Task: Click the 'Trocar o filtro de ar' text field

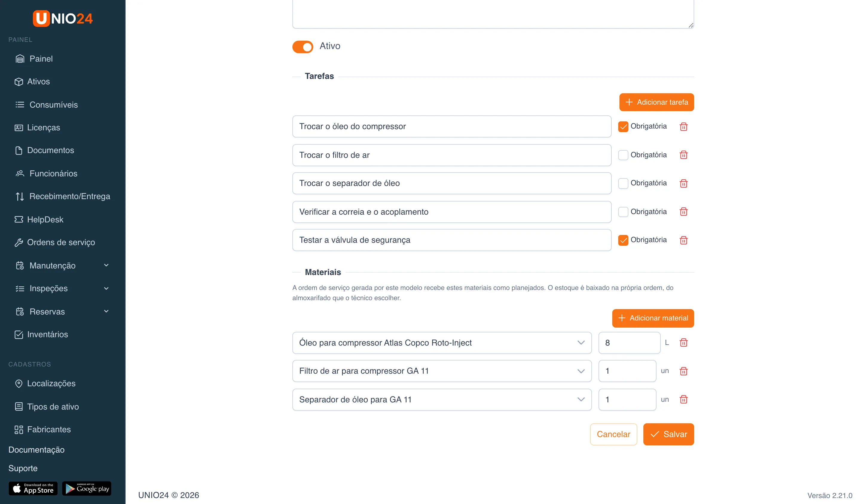Action: tap(452, 155)
